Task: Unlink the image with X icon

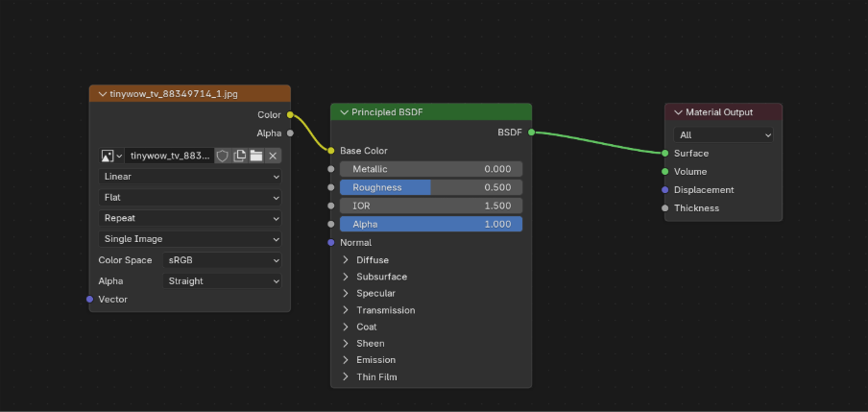Action: pos(273,156)
